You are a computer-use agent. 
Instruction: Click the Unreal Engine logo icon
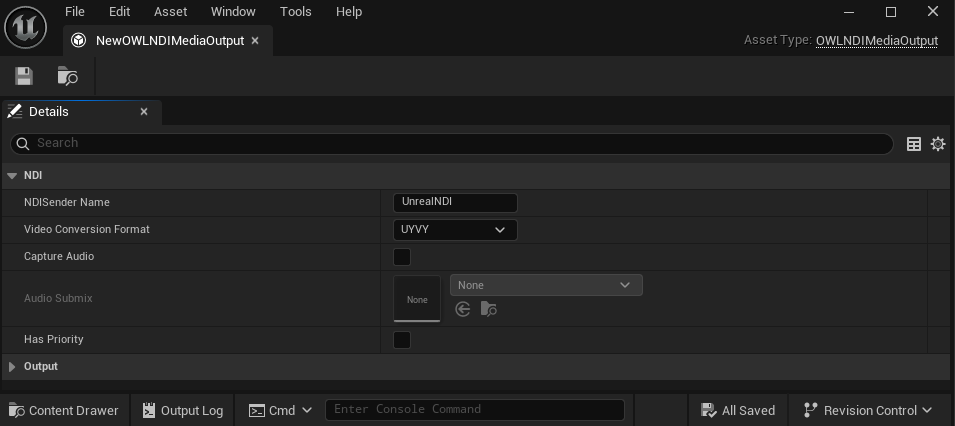(x=25, y=27)
